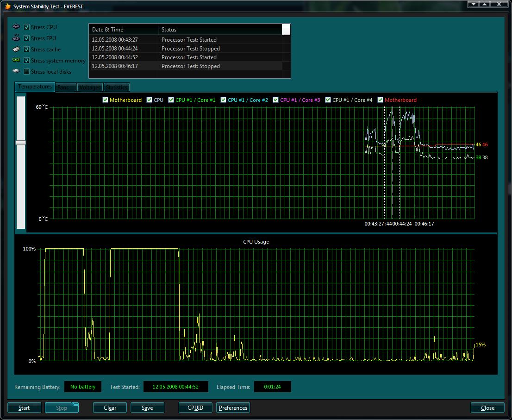This screenshot has width=512, height=420.
Task: Hide the CPU #1 / Core #1 line
Action: tap(171, 100)
